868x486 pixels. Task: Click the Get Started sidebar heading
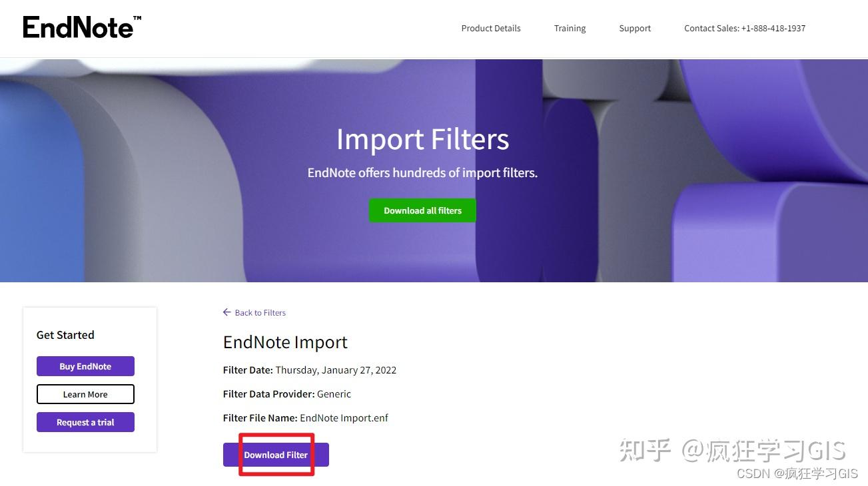click(x=65, y=335)
